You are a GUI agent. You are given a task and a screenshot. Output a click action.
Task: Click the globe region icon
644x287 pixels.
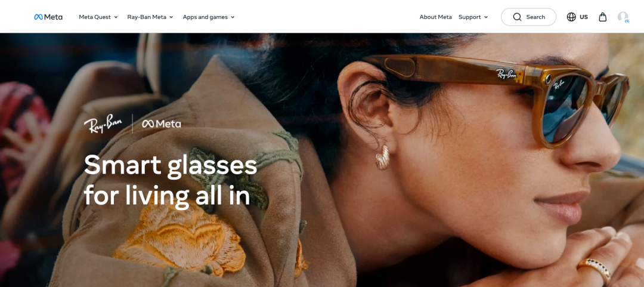571,17
